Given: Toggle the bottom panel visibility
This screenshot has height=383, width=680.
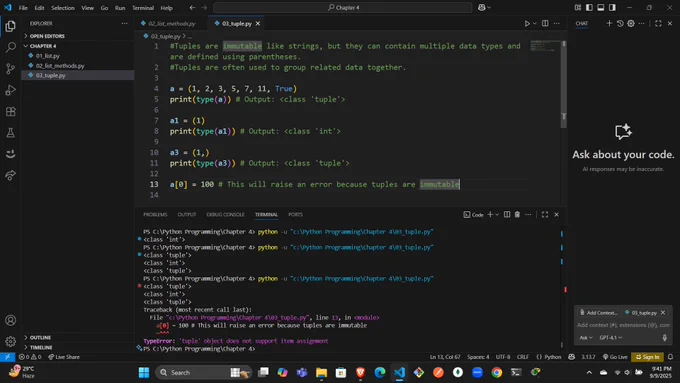Looking at the screenshot, I should click(601, 7).
